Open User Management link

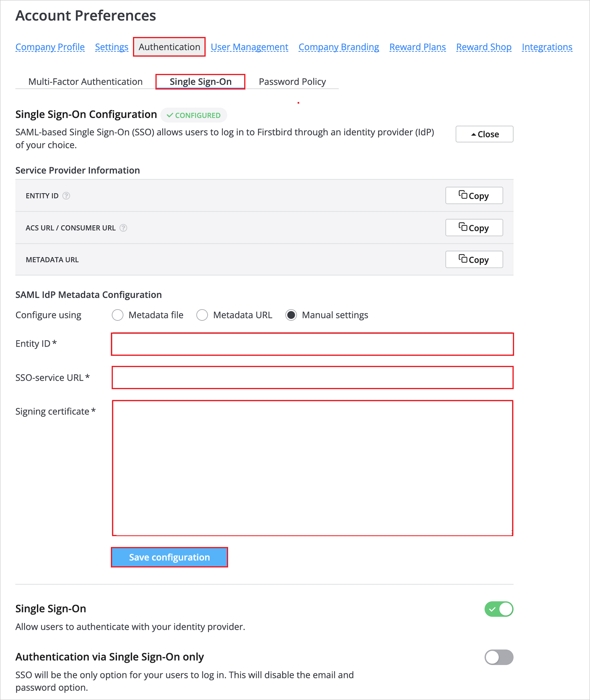[x=249, y=47]
